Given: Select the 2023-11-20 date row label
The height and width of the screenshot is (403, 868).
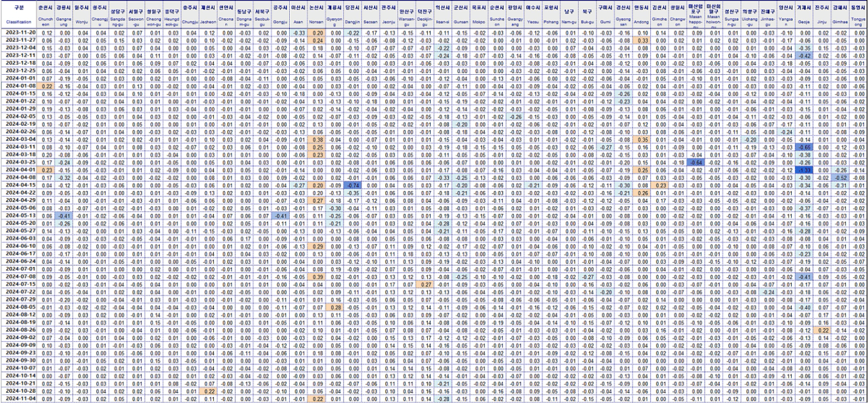Looking at the screenshot, I should click(x=19, y=32).
